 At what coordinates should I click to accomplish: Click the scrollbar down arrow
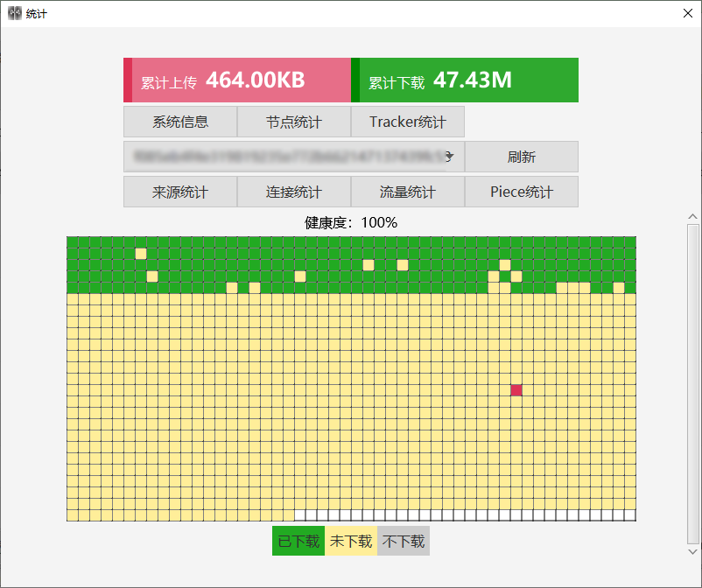[692, 552]
